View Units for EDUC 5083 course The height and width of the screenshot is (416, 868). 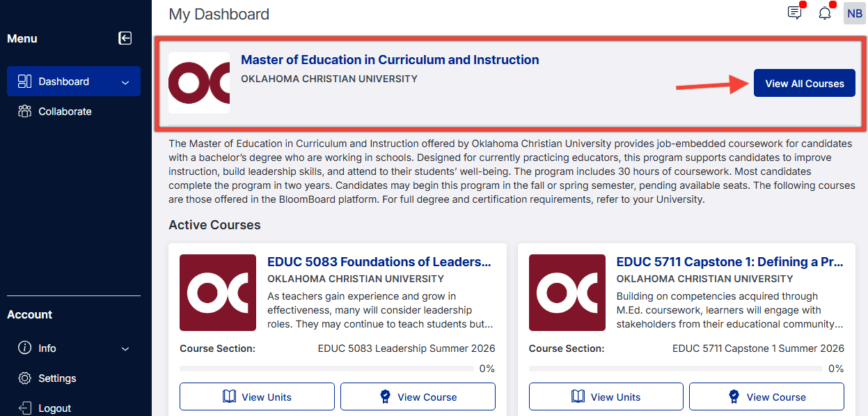point(257,397)
